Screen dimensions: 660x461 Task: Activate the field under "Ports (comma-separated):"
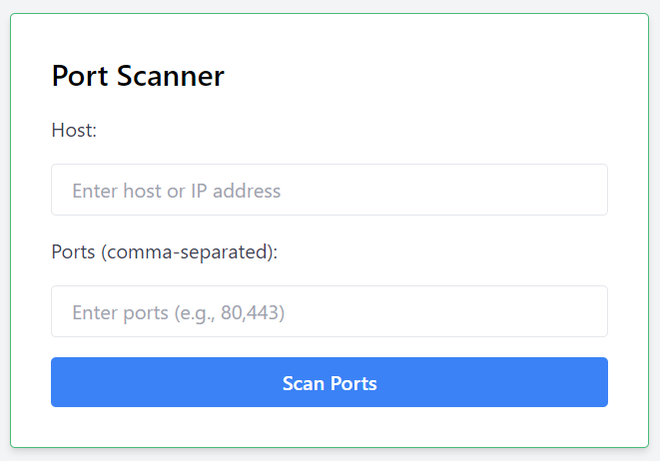329,312
